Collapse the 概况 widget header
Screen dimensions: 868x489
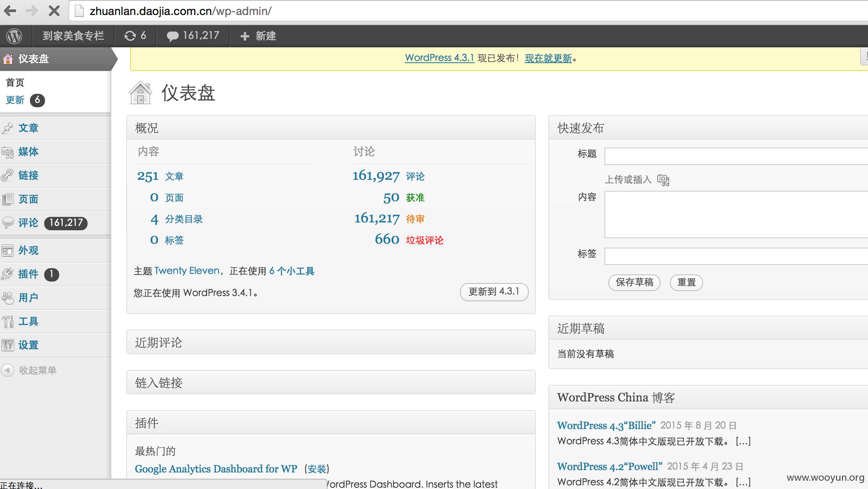pos(331,128)
